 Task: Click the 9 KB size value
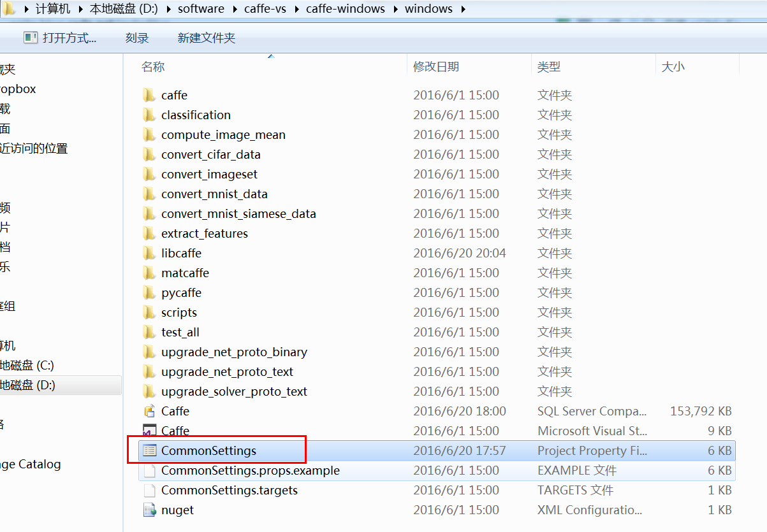720,431
